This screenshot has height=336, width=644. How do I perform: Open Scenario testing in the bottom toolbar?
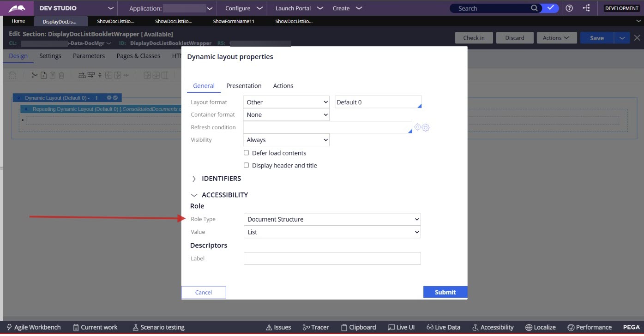(x=158, y=327)
